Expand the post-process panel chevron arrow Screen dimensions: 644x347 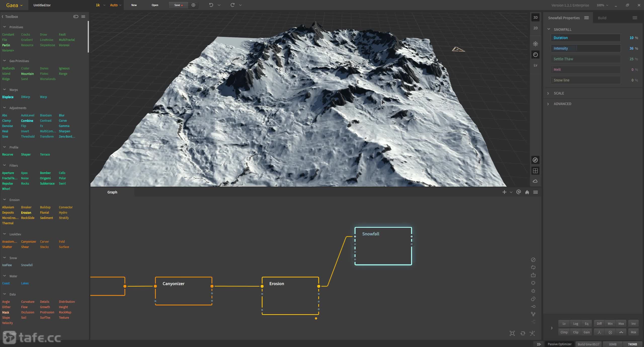(551, 328)
